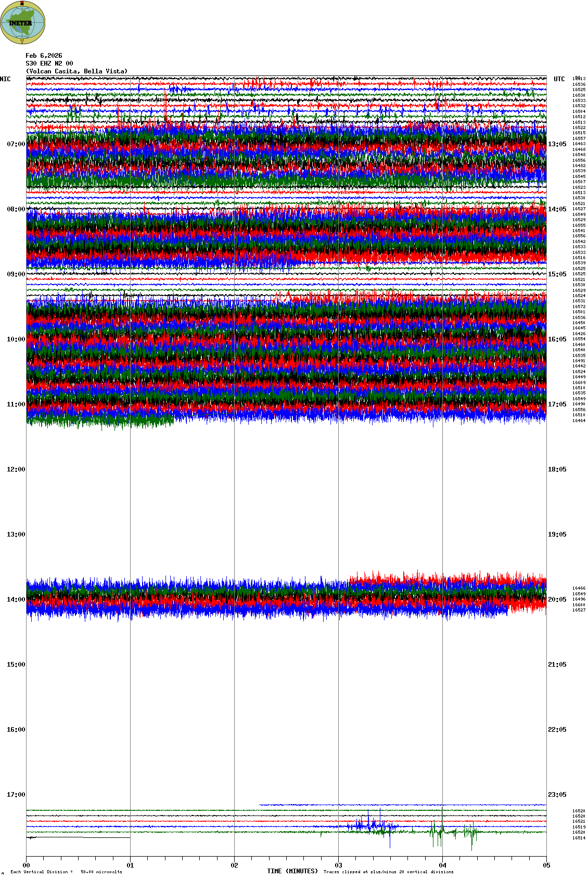Click the Volcan Casita, Bella Vista title
Screen dimensions: 588x879
[x=76, y=71]
